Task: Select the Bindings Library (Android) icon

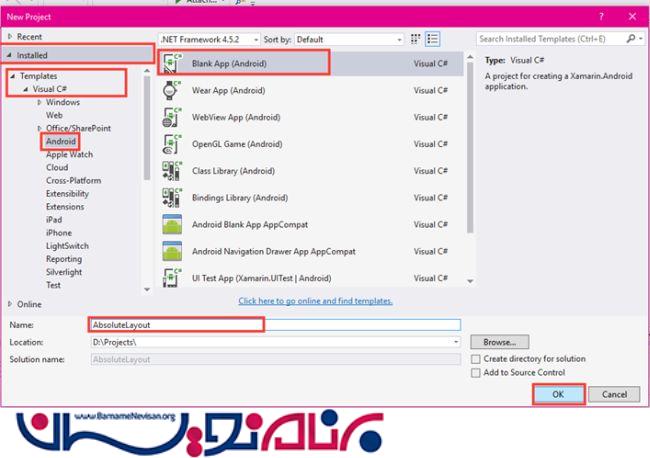Action: click(x=172, y=198)
